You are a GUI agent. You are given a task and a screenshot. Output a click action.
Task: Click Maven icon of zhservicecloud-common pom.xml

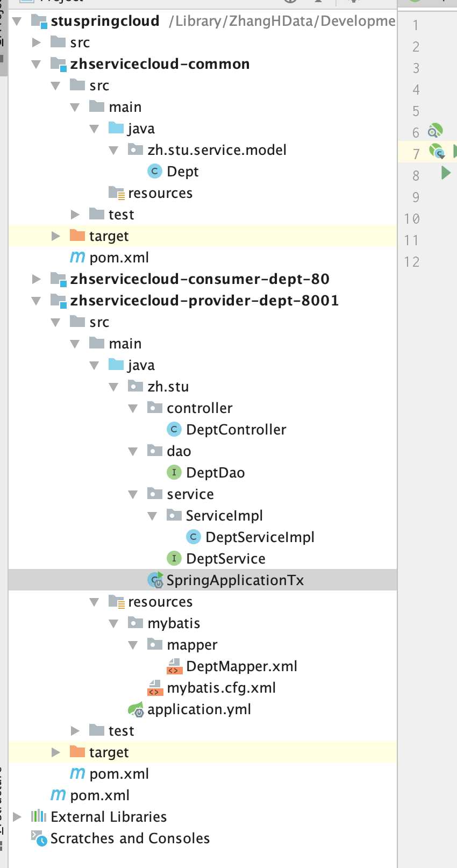click(x=77, y=257)
